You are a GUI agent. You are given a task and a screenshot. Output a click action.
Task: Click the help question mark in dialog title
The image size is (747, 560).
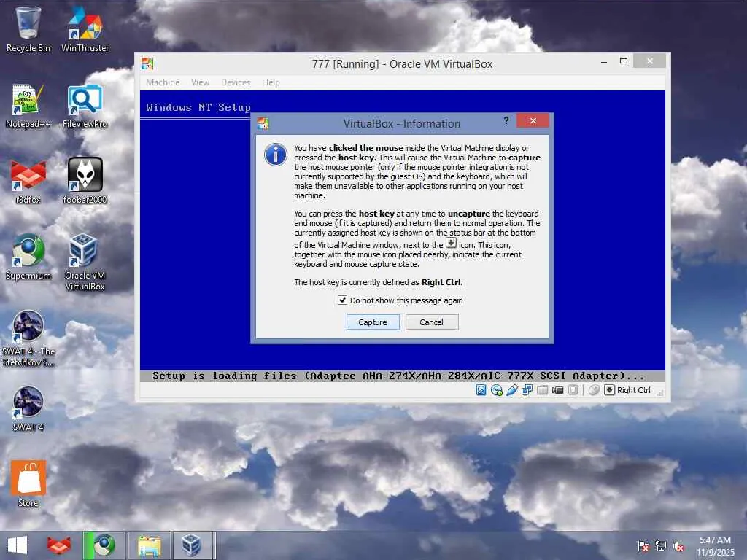(506, 121)
